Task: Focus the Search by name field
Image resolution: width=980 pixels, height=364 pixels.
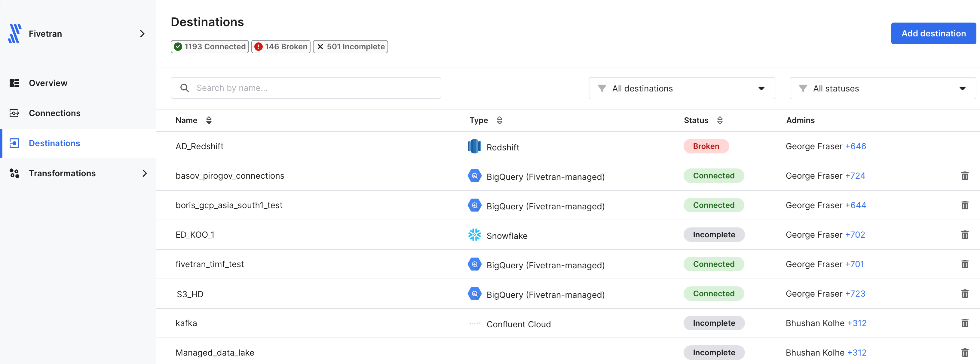Action: pyautogui.click(x=306, y=88)
